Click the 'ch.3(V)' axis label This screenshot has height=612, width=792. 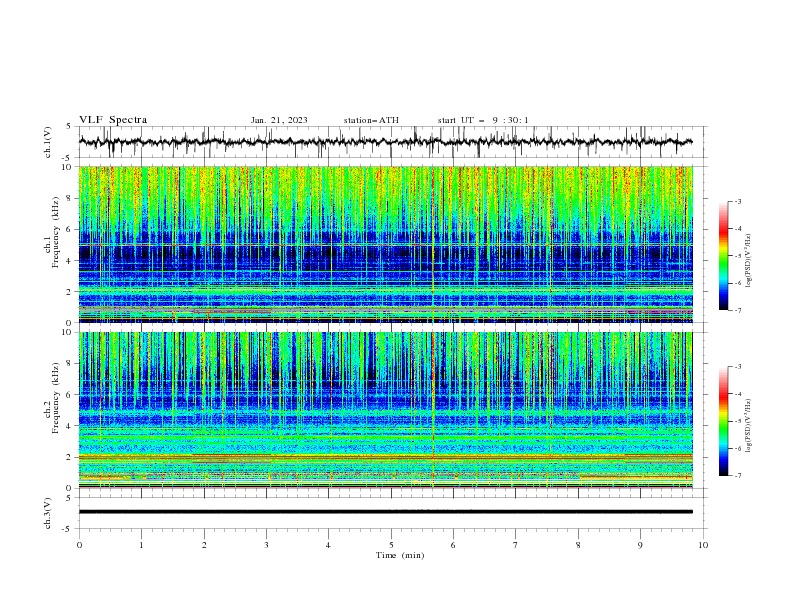(48, 513)
